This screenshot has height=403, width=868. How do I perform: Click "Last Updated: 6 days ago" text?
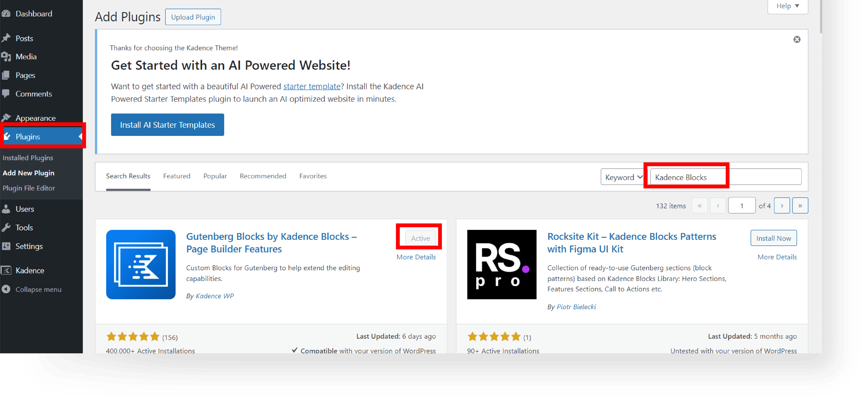tap(396, 336)
